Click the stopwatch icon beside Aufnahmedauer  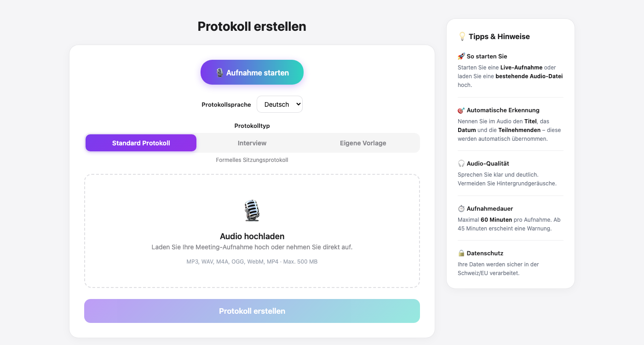[461, 208]
